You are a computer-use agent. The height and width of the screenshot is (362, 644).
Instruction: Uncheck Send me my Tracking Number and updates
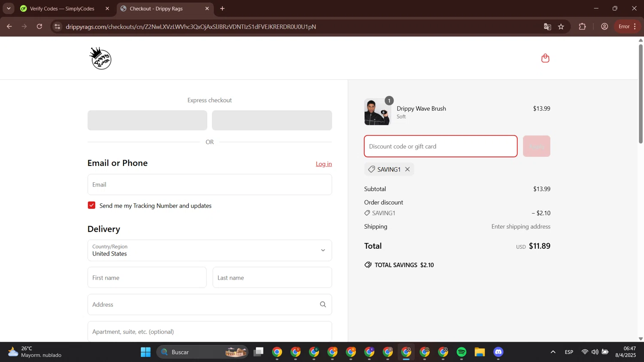coord(91,205)
